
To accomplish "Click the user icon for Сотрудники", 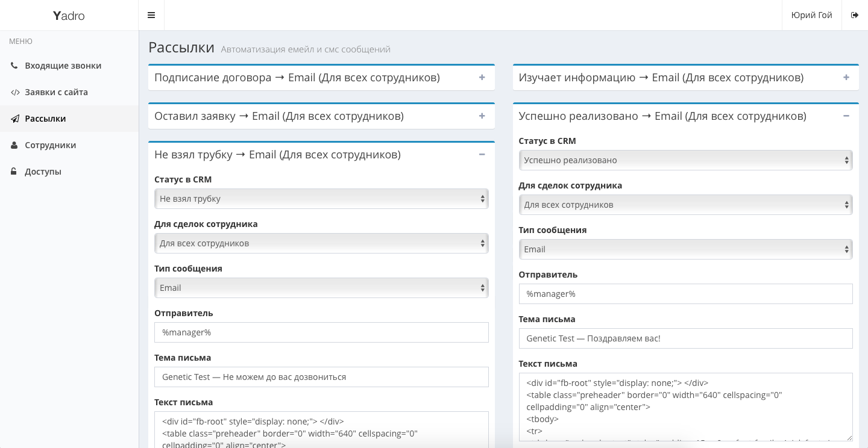I will pyautogui.click(x=14, y=145).
